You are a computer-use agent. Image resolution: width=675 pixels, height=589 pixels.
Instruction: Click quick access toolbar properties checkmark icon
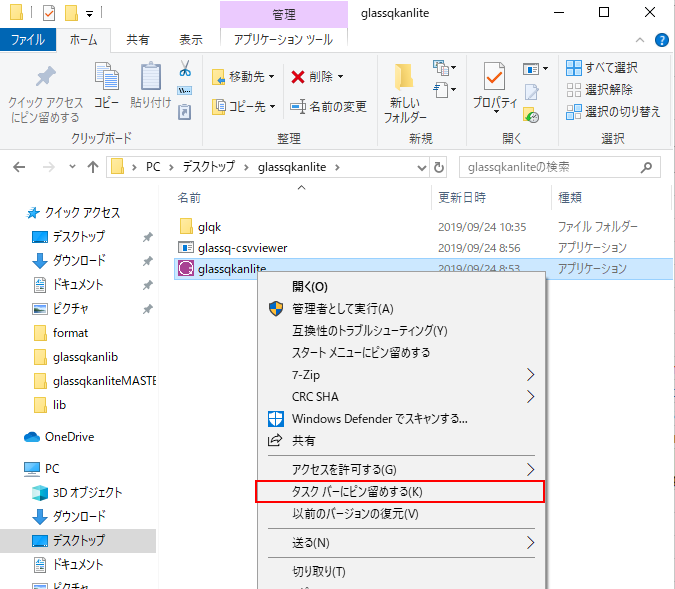click(49, 13)
